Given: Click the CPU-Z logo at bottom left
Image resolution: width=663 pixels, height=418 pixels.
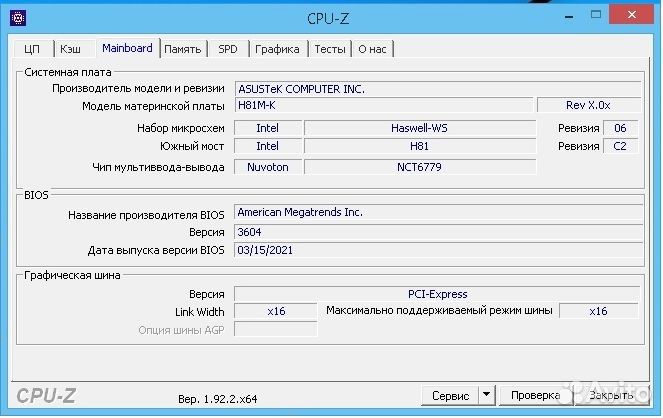Looking at the screenshot, I should click(46, 396).
